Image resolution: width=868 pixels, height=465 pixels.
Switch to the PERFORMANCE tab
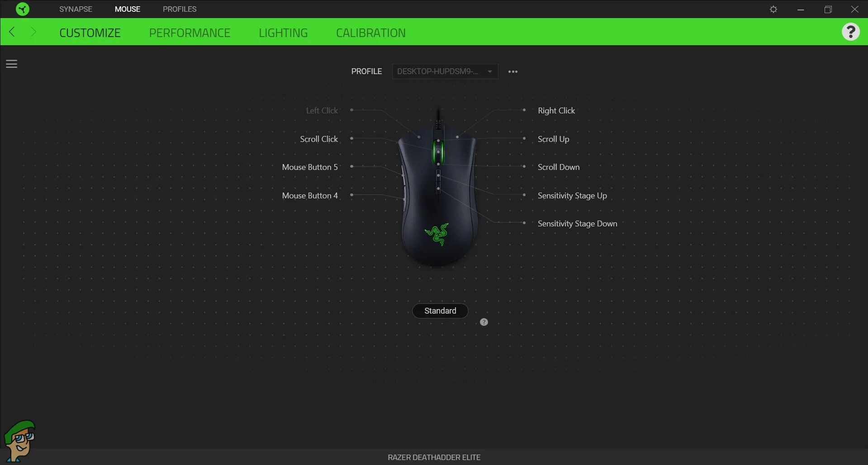pyautogui.click(x=190, y=33)
